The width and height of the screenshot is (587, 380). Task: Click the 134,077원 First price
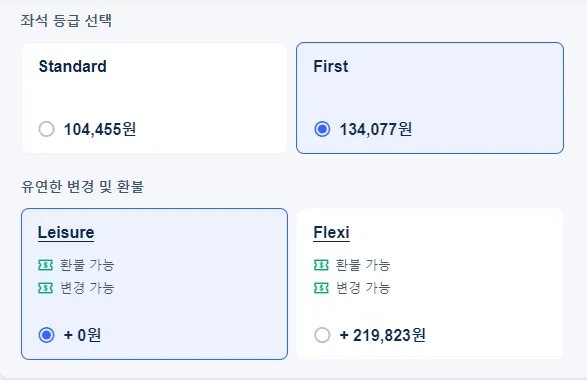[x=375, y=129]
